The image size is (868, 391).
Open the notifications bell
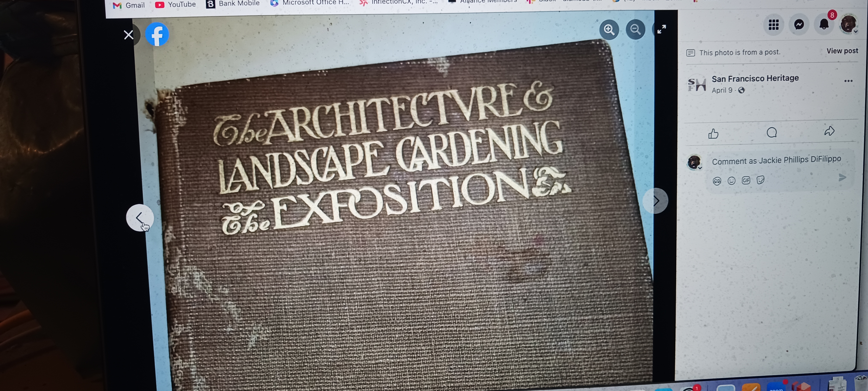click(824, 24)
